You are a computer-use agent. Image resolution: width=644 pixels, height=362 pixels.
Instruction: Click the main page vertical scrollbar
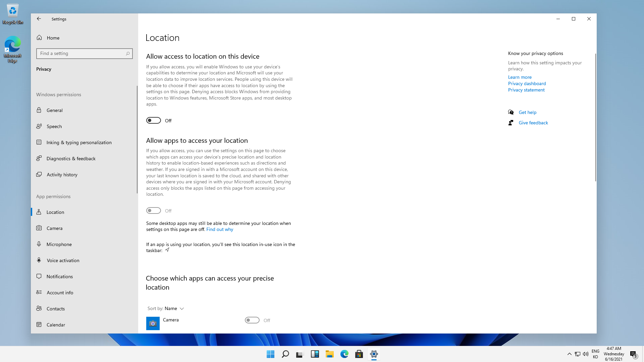(595, 117)
